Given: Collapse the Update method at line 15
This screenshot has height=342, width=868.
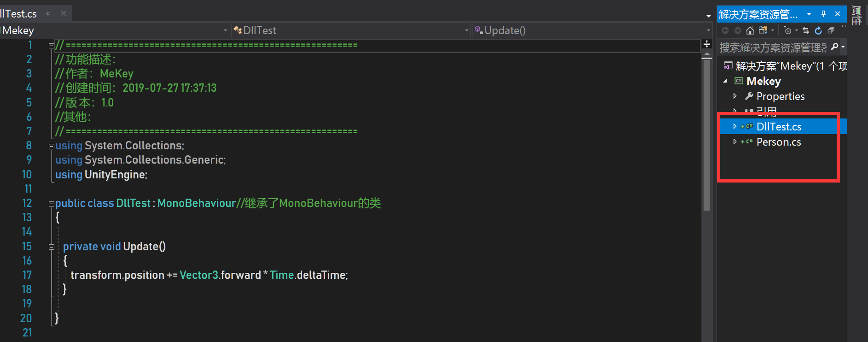Looking at the screenshot, I should point(51,247).
